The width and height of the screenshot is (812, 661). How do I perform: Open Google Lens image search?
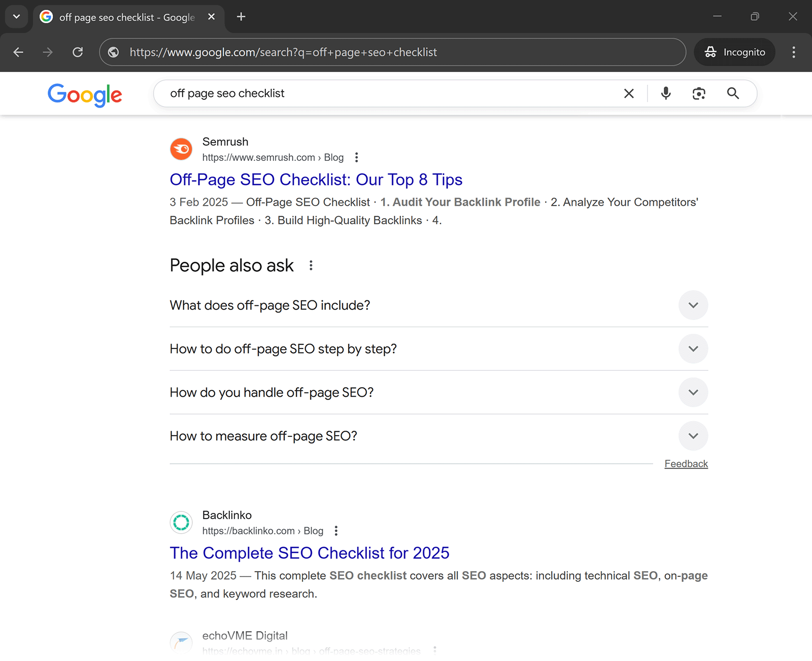click(699, 93)
